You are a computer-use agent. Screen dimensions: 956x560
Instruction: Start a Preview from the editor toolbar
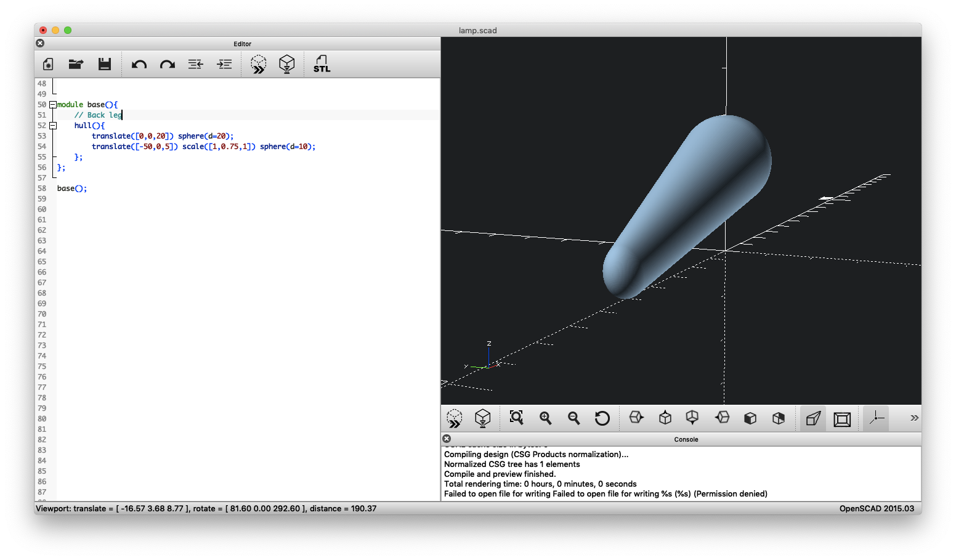258,63
